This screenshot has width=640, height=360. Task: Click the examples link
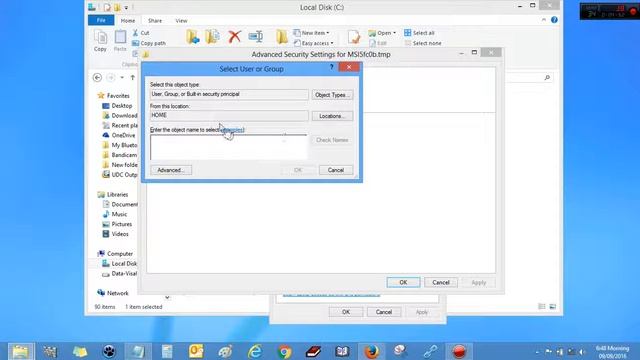tap(233, 130)
